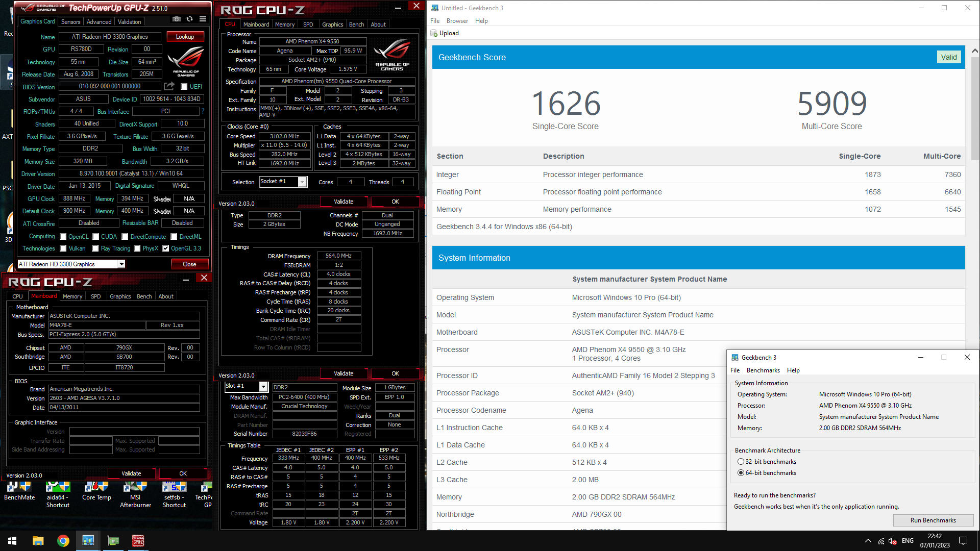
Task: Click the ENG language indicator
Action: pyautogui.click(x=908, y=541)
